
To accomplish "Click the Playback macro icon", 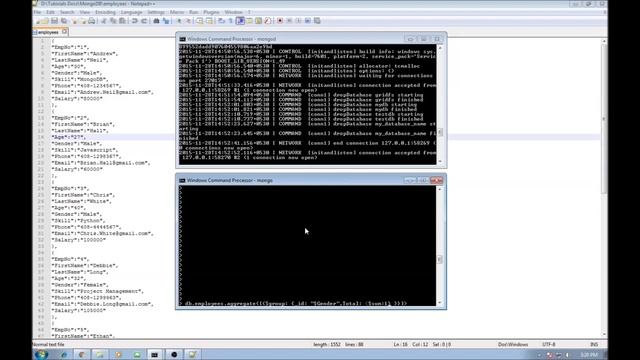I will click(298, 21).
